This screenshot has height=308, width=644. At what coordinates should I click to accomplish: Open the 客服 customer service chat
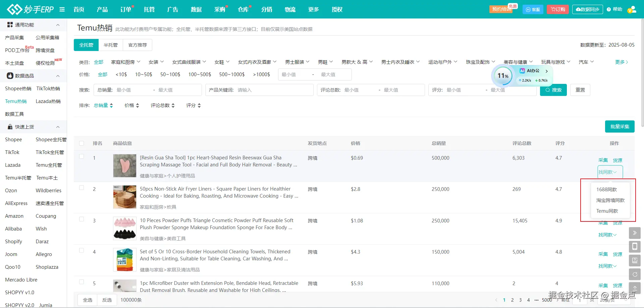(x=533, y=9)
